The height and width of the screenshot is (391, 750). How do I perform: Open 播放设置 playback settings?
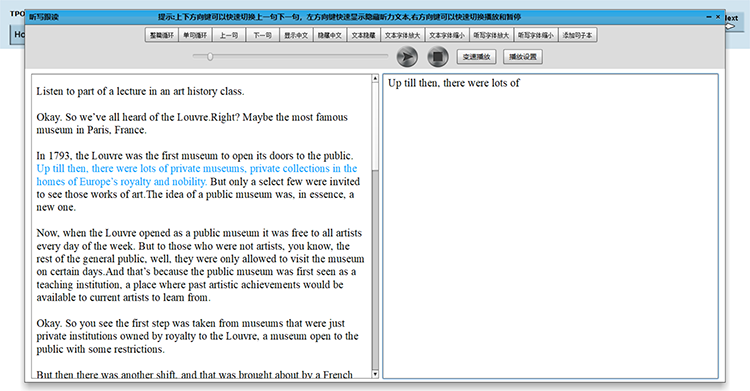point(523,56)
